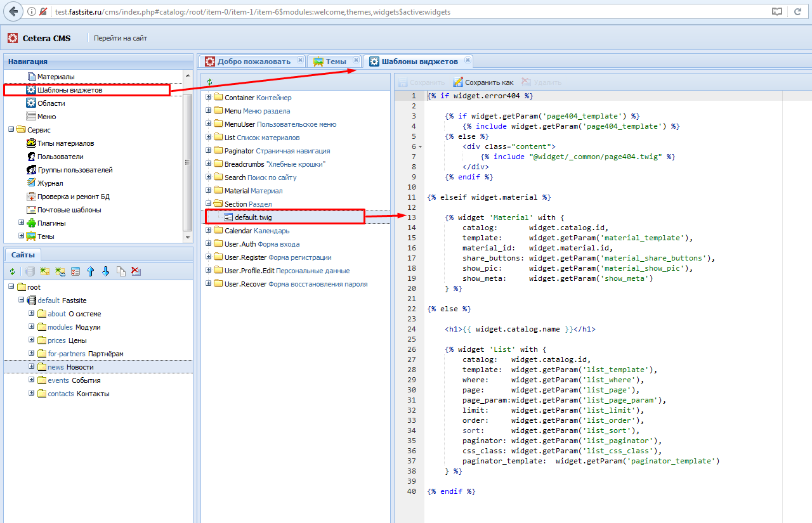Click the Журнал pencil icon
The image size is (812, 523).
[31, 183]
